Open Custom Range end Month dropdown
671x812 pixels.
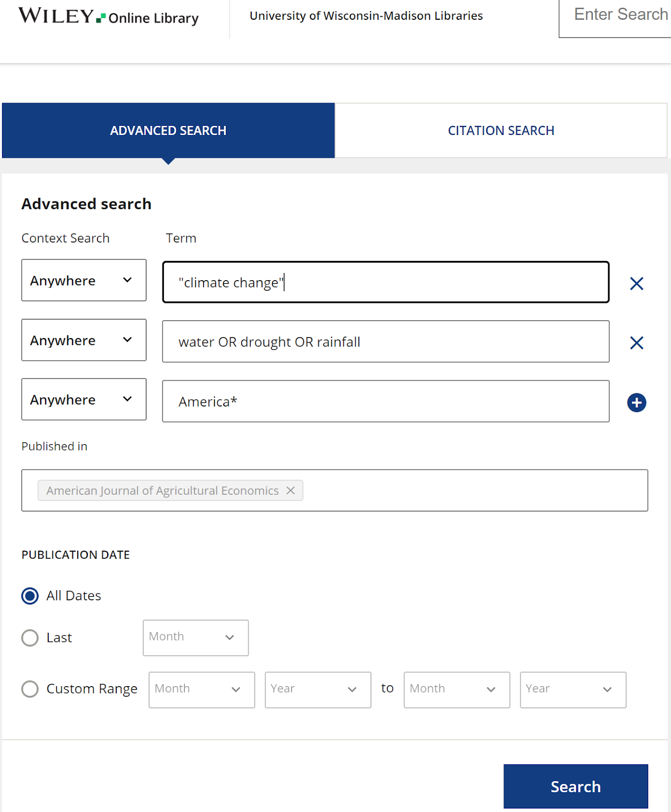click(456, 690)
